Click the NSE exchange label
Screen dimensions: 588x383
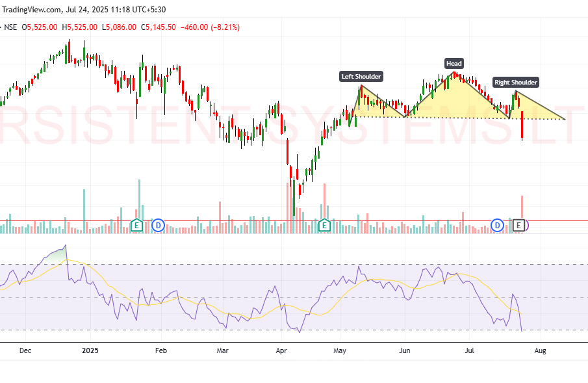point(11,27)
